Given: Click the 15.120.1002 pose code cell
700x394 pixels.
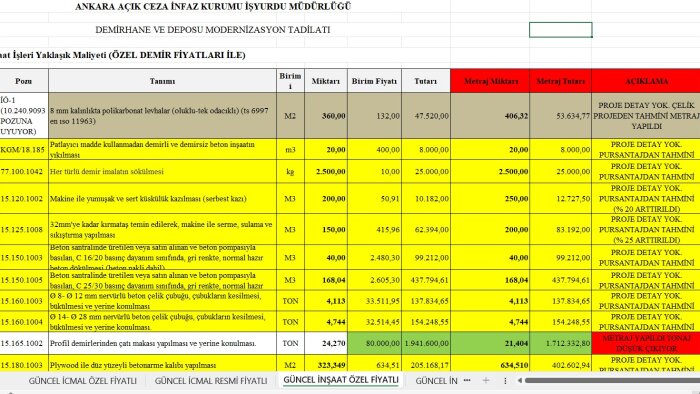Looking at the screenshot, I should tap(24, 199).
